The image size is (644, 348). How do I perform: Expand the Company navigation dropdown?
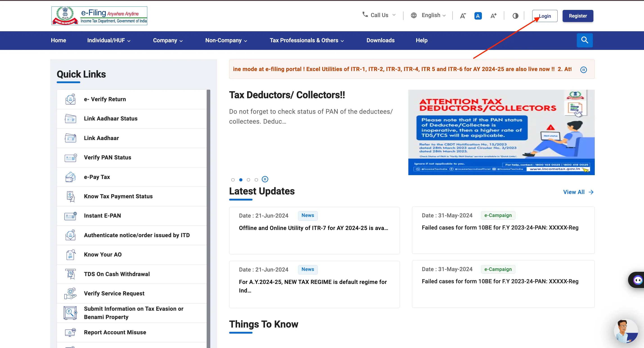pyautogui.click(x=168, y=40)
